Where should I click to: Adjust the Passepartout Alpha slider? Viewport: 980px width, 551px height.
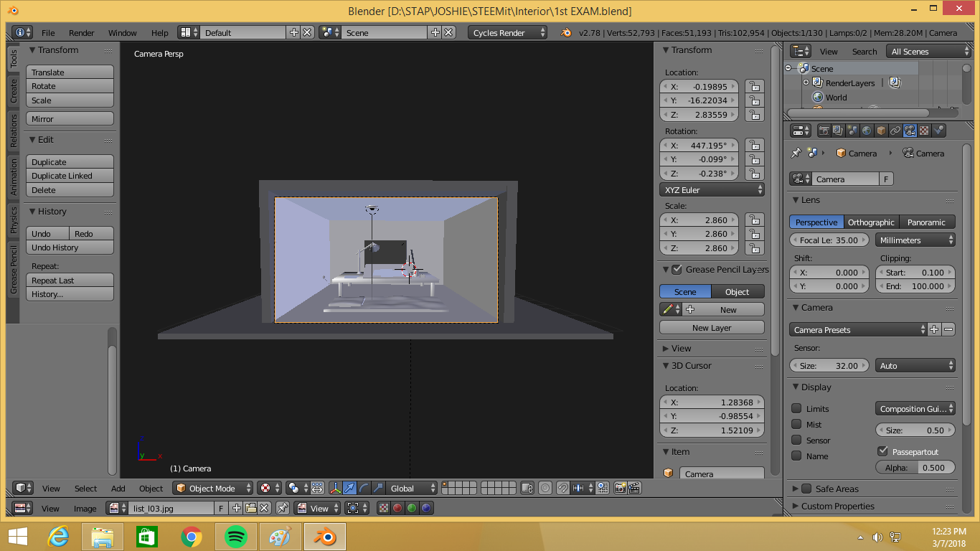point(915,467)
